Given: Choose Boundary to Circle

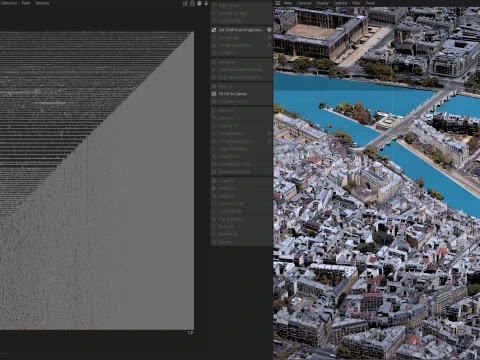Looking at the screenshot, I should (241, 164).
